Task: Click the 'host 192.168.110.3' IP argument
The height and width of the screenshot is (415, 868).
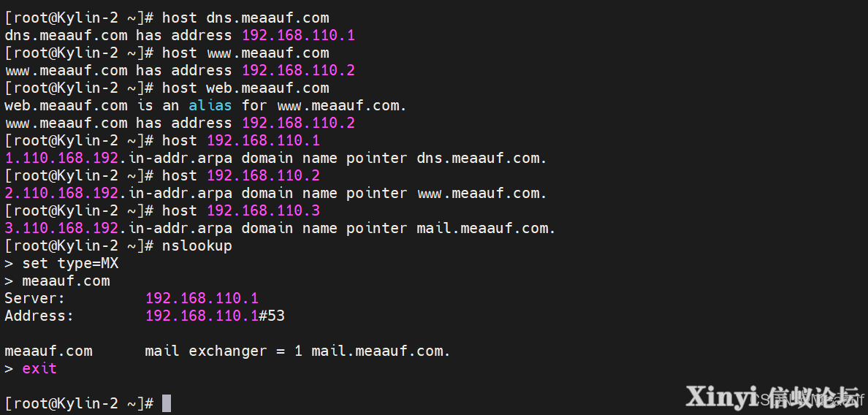Action: (x=264, y=211)
